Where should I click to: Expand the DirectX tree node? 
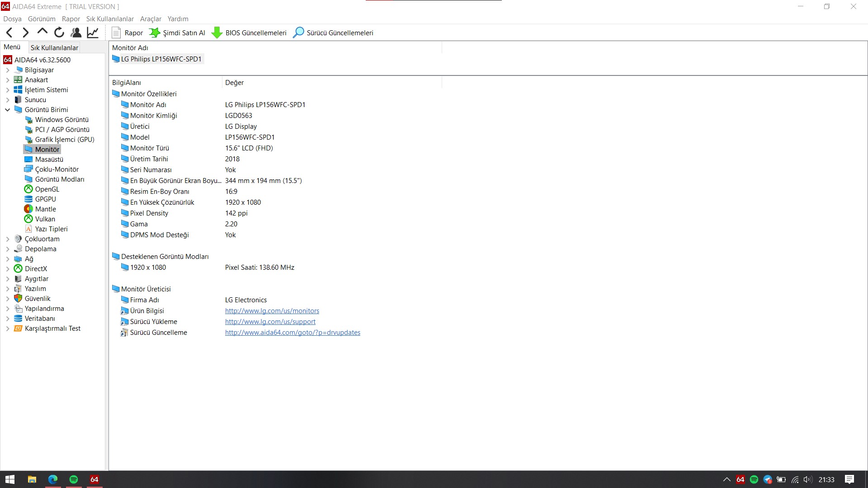[x=8, y=269]
